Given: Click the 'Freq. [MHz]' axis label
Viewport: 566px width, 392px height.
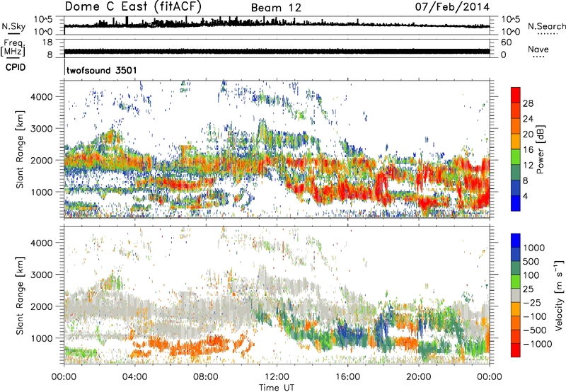Looking at the screenshot, I should [x=13, y=48].
